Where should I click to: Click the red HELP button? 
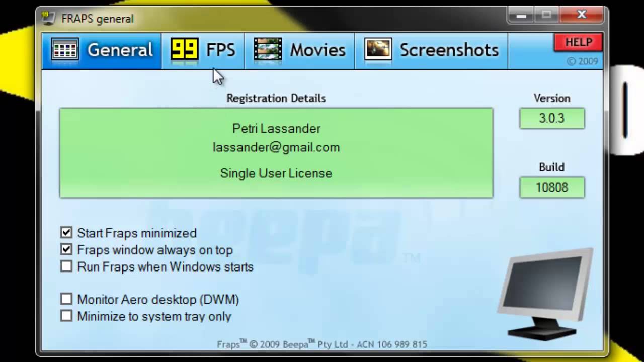pos(579,43)
